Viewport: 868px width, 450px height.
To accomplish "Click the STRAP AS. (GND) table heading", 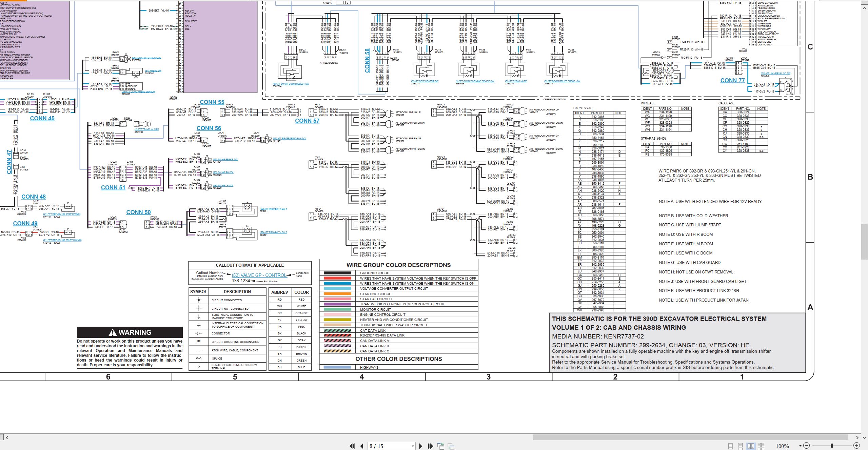I will 653,139.
